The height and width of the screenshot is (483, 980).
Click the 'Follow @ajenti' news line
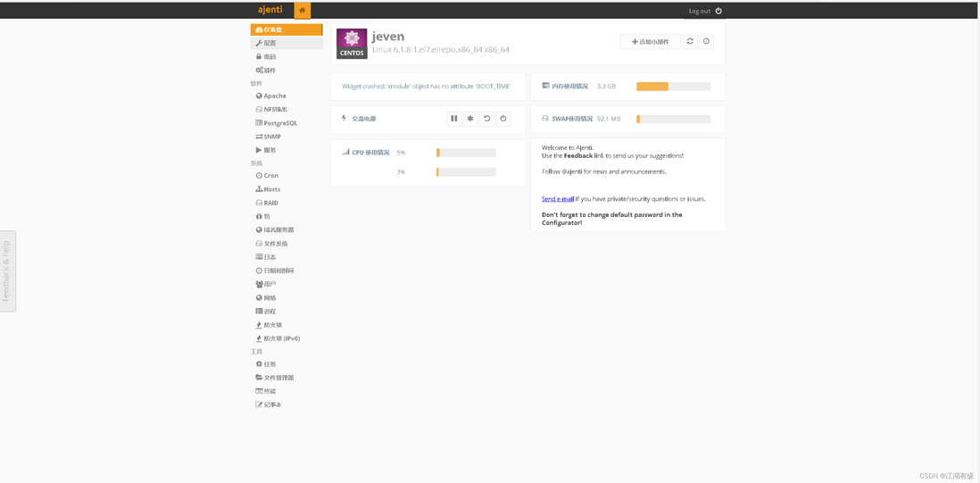[603, 171]
